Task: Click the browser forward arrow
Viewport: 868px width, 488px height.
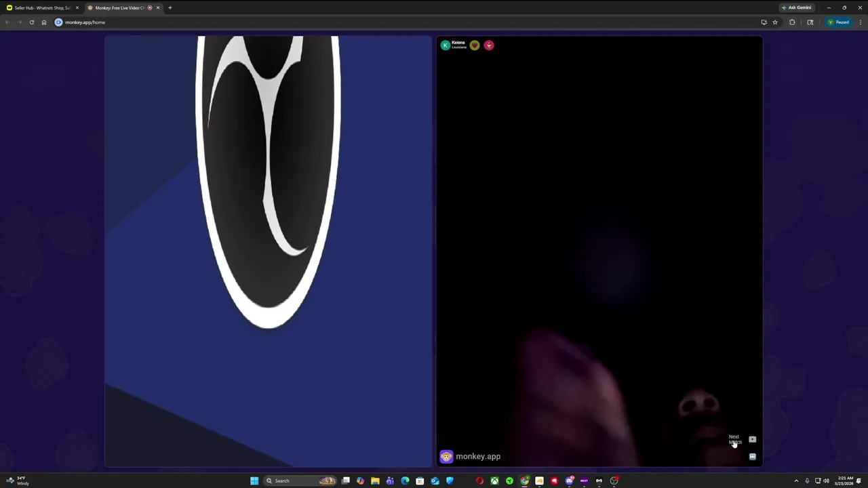Action: [19, 22]
